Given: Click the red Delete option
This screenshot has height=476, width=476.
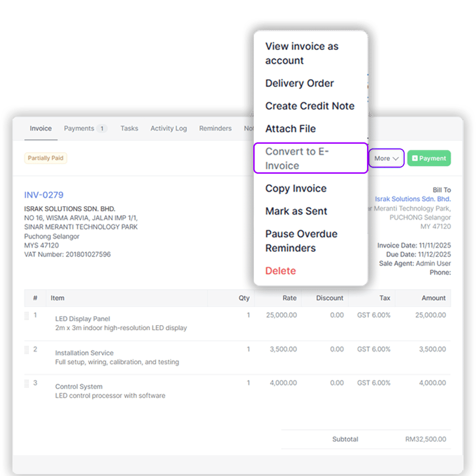Looking at the screenshot, I should pyautogui.click(x=280, y=271).
